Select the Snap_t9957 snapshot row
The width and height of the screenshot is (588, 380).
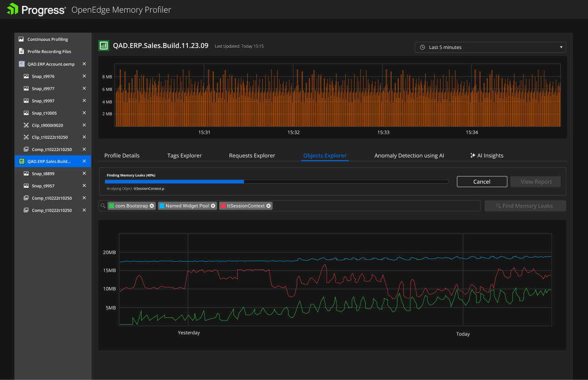[x=53, y=185]
